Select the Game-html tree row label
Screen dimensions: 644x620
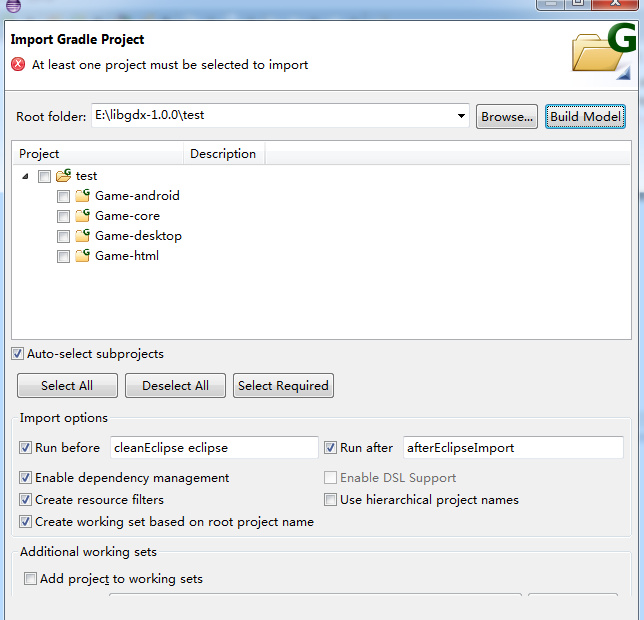point(127,256)
